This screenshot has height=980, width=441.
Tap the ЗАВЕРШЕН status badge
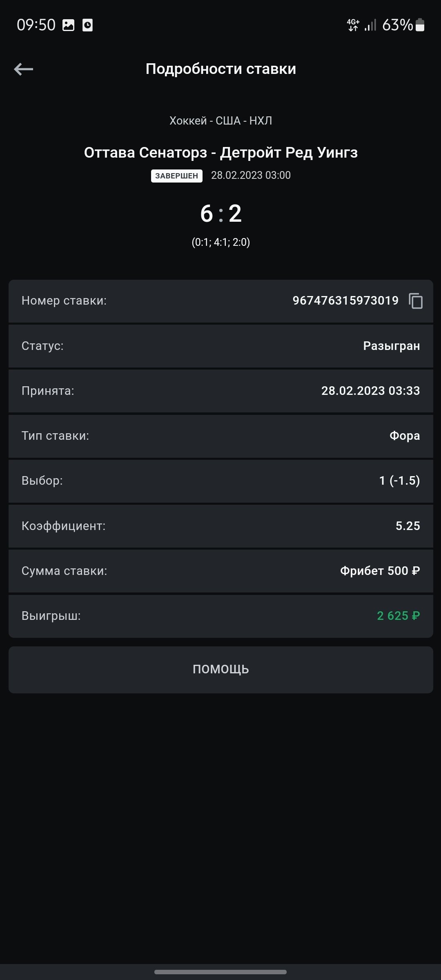(176, 176)
